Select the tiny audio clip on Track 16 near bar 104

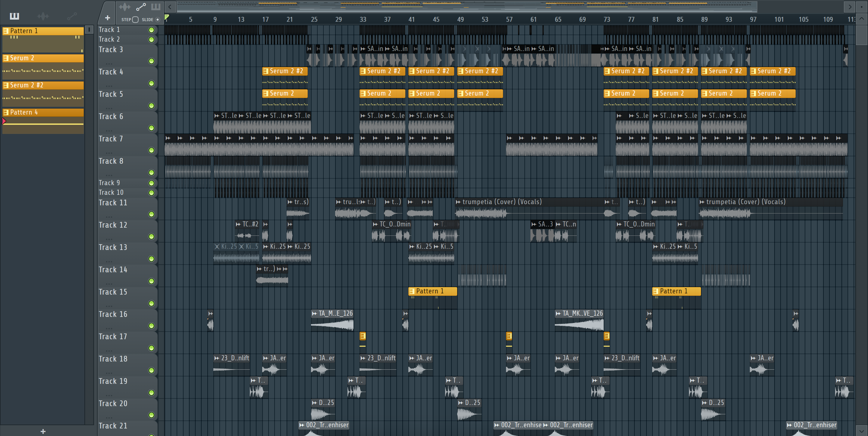[796, 320]
